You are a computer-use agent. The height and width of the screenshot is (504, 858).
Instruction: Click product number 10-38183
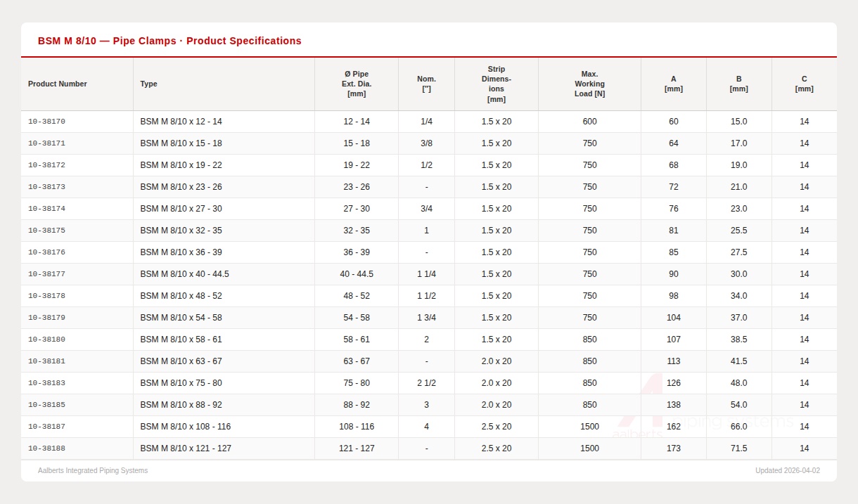tap(46, 383)
